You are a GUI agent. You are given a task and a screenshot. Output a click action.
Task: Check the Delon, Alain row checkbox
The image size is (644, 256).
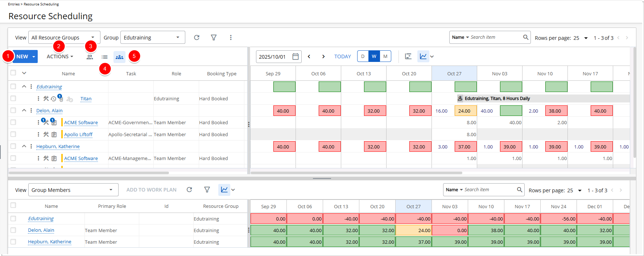point(13,110)
